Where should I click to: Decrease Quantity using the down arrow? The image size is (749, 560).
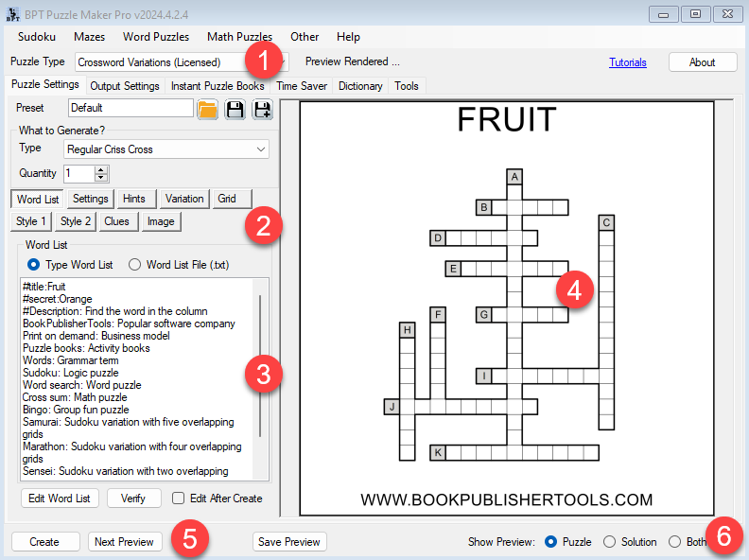(x=102, y=178)
